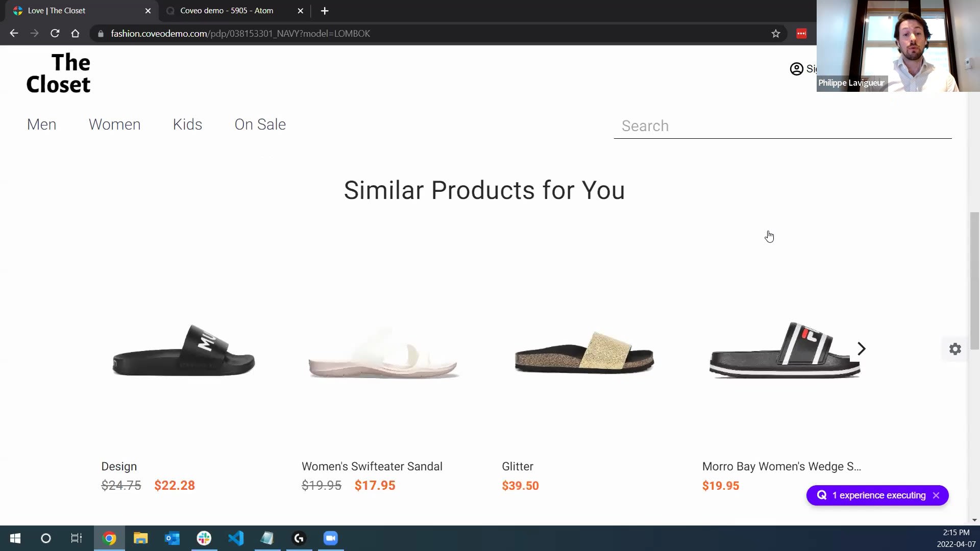980x551 pixels.
Task: Open the Kids menu
Action: click(x=187, y=124)
